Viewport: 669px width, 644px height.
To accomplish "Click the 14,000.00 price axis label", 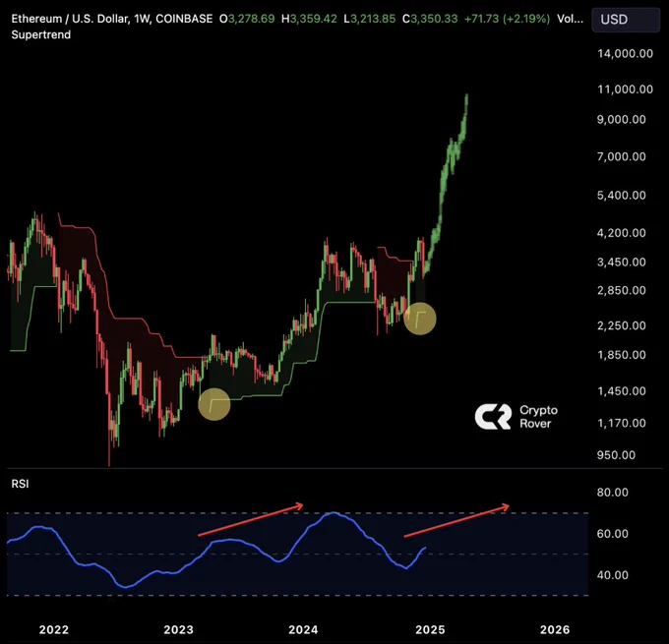I will coord(625,53).
